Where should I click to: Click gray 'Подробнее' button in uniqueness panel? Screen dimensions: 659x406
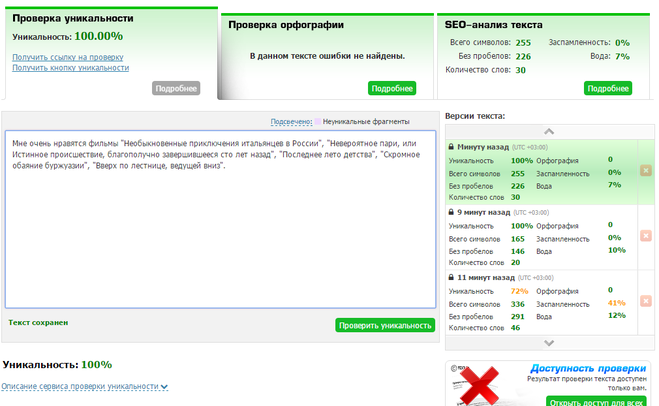click(x=176, y=88)
